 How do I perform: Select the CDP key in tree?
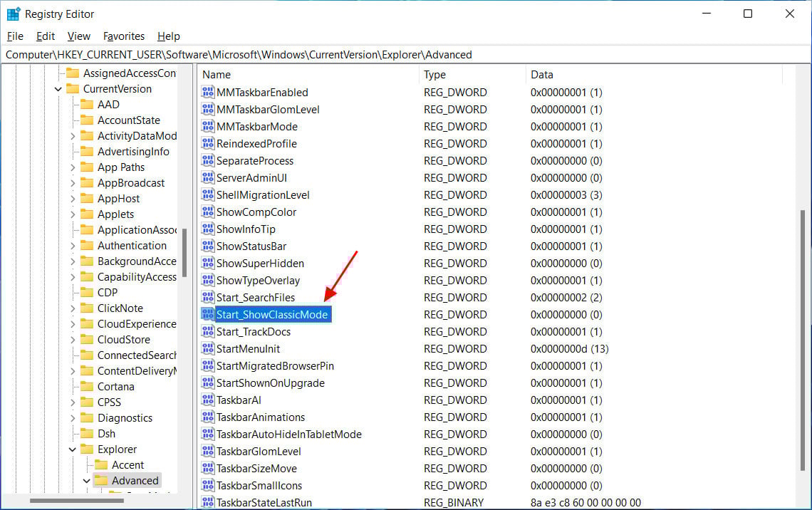107,293
